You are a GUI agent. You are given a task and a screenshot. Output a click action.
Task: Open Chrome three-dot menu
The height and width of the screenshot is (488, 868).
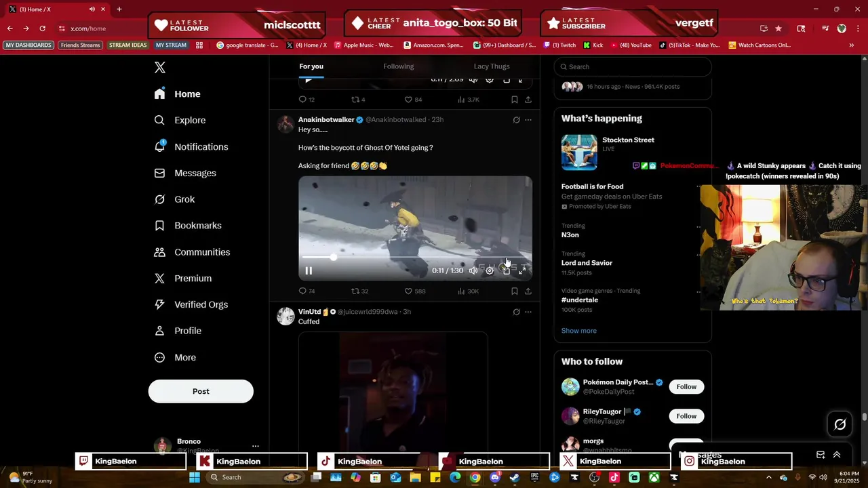point(857,28)
